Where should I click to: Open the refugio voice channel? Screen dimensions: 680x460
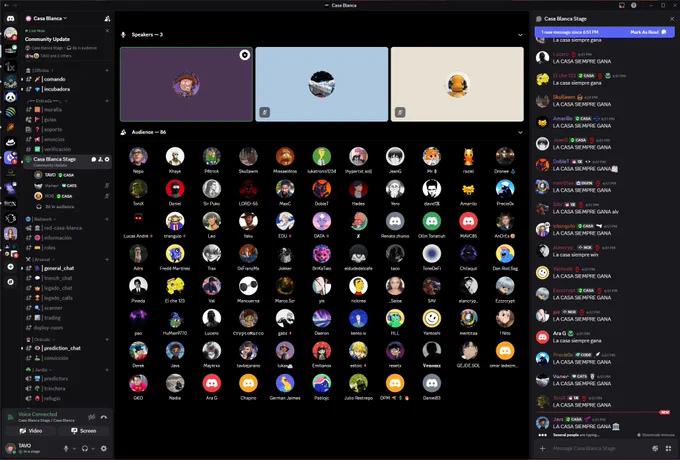[x=68, y=398]
